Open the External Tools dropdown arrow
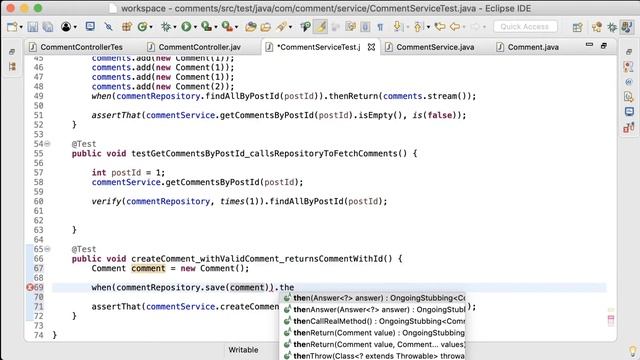The height and width of the screenshot is (360, 640). coord(236,27)
